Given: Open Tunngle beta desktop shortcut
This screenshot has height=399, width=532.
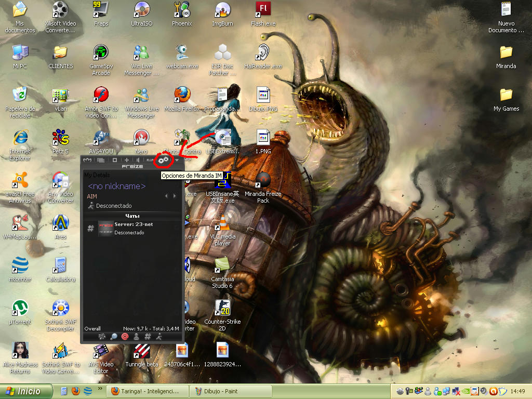Looking at the screenshot, I should [x=141, y=355].
